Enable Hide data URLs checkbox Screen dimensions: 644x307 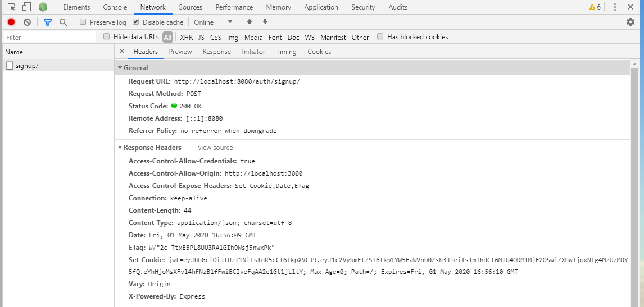click(x=107, y=36)
